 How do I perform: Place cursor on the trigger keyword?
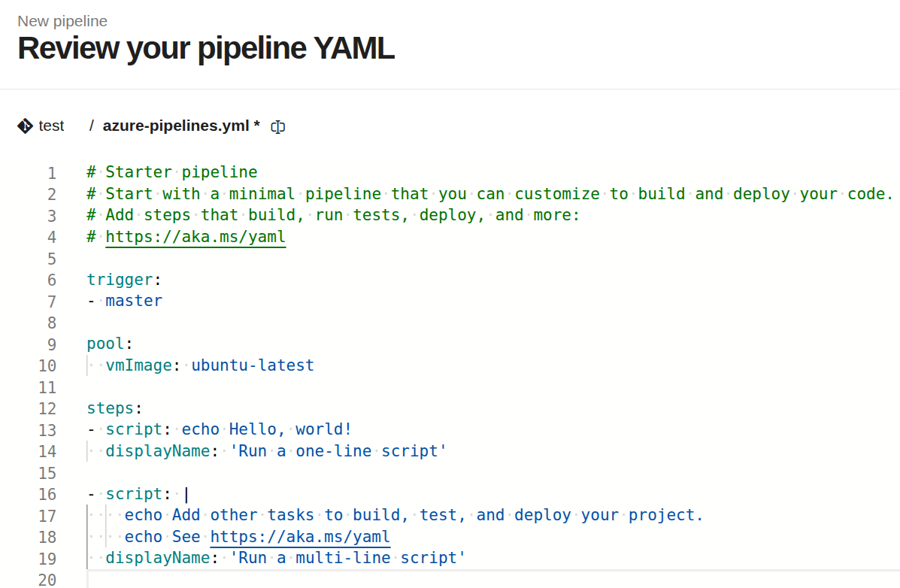120,280
